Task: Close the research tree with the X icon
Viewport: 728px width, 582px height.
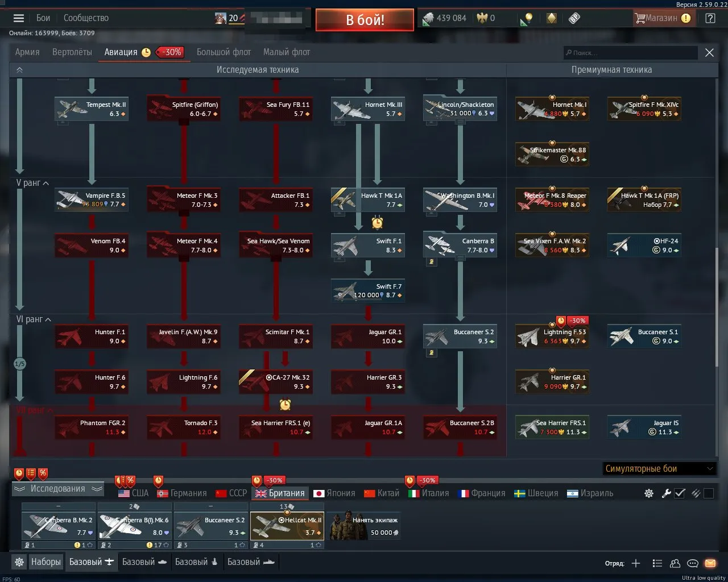Action: [709, 53]
